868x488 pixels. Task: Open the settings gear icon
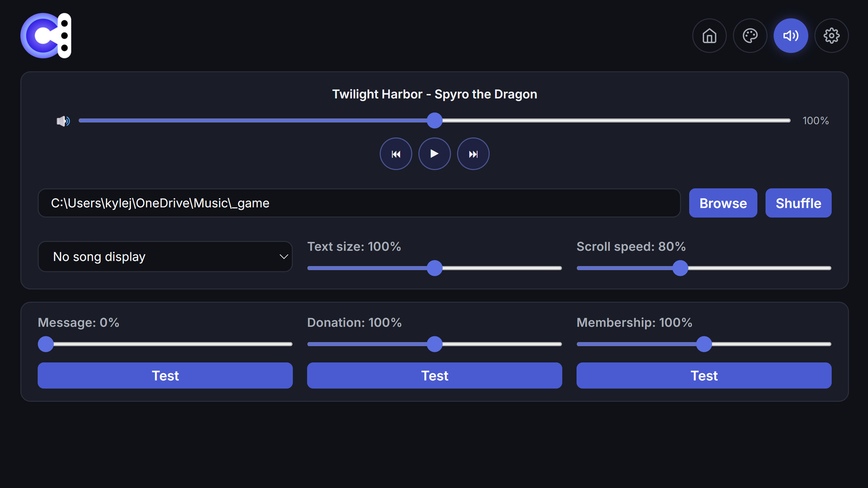pyautogui.click(x=831, y=36)
